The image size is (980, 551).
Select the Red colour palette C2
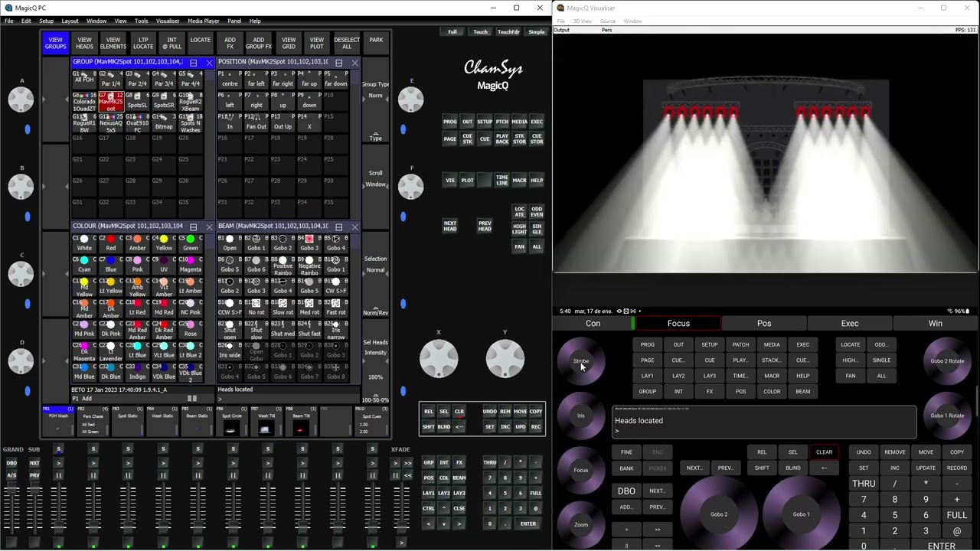coord(111,243)
